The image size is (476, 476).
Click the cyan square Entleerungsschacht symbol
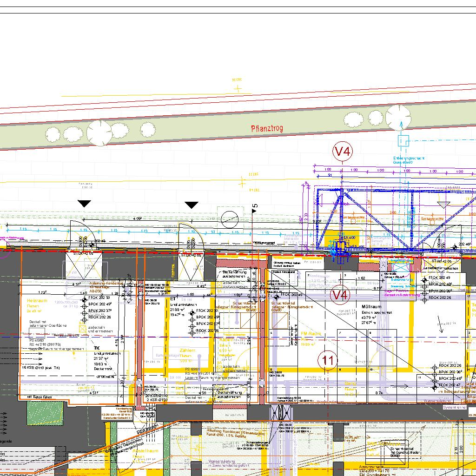point(403,140)
